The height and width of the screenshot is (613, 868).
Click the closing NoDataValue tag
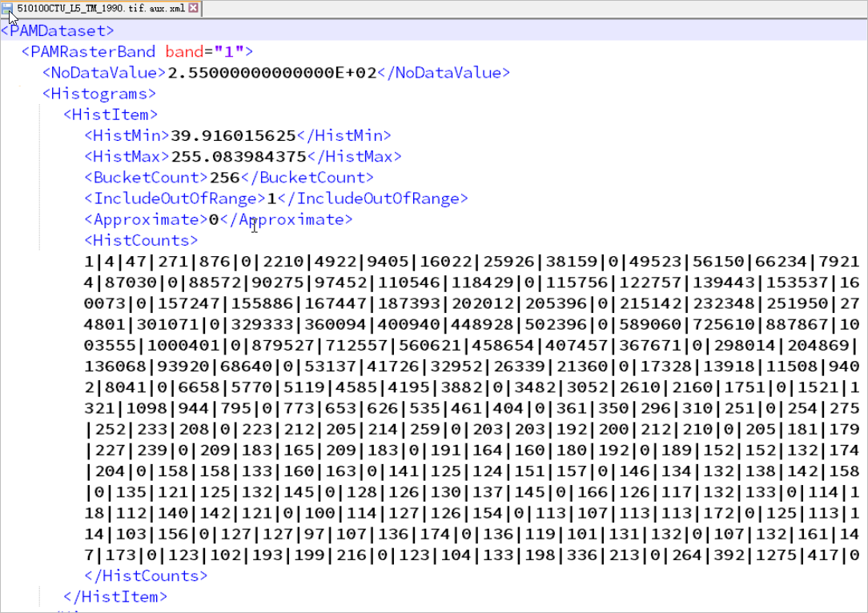point(443,73)
